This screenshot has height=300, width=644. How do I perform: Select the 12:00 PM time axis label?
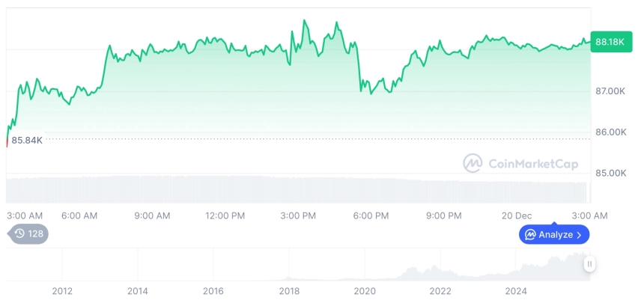point(225,215)
